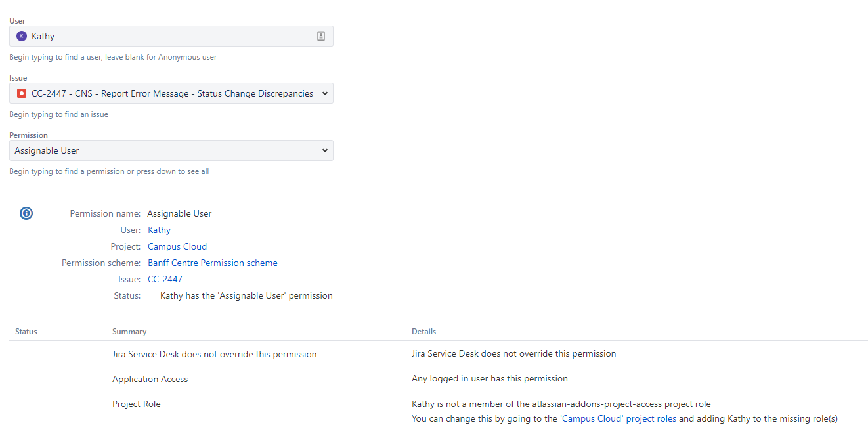Click the User field label
This screenshot has width=868, height=436.
click(17, 21)
